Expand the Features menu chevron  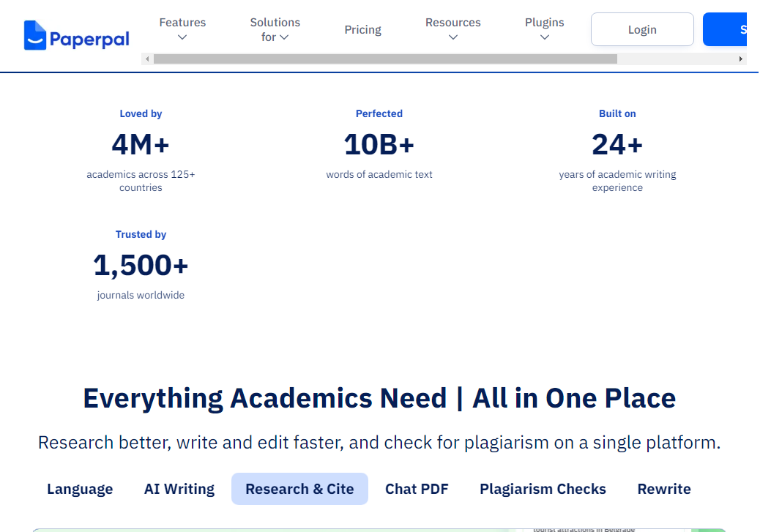pos(182,37)
